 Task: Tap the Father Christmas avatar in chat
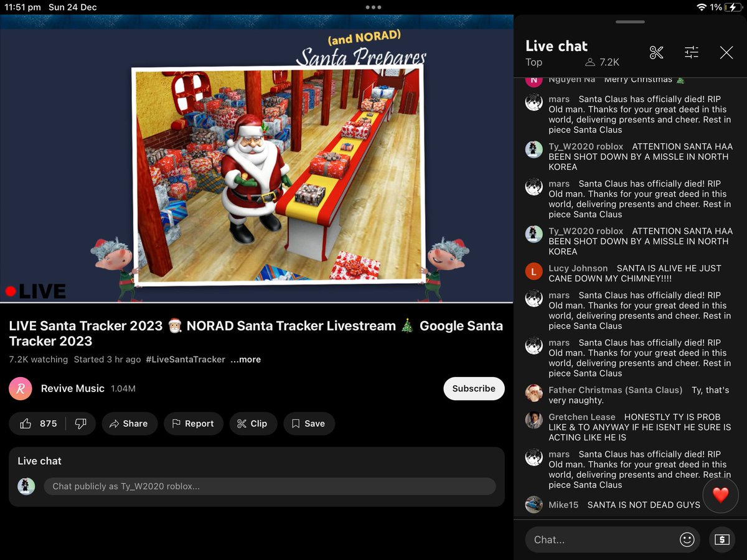(534, 393)
